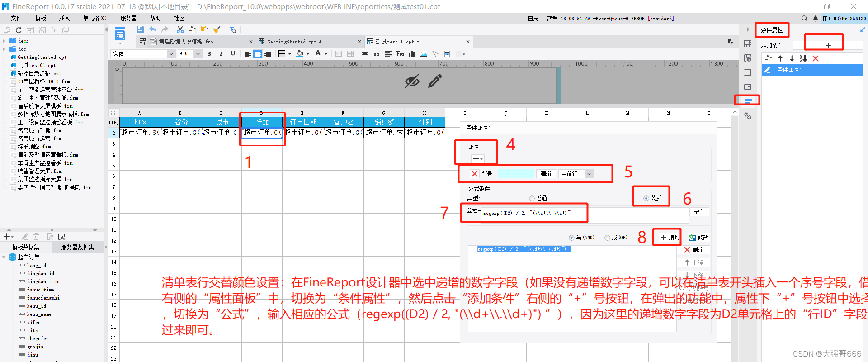Open the conditional attributes panel icon
Screen dimensions: 868x362
pyautogui.click(x=748, y=100)
